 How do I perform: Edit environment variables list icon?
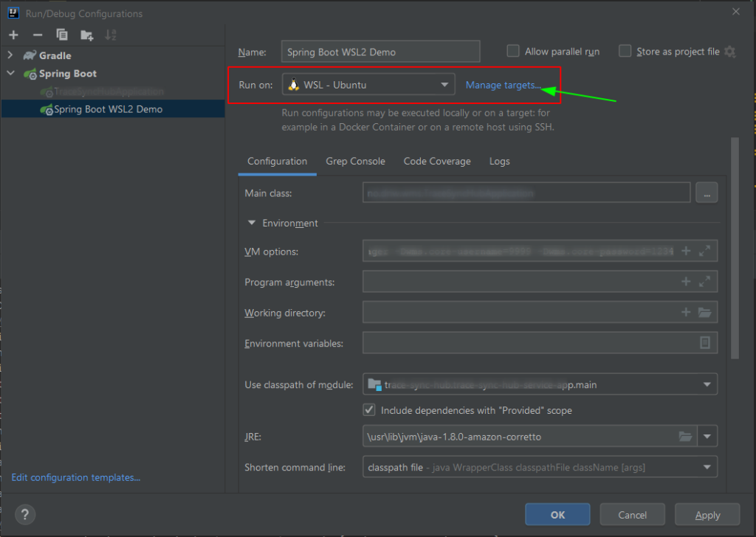pos(704,342)
